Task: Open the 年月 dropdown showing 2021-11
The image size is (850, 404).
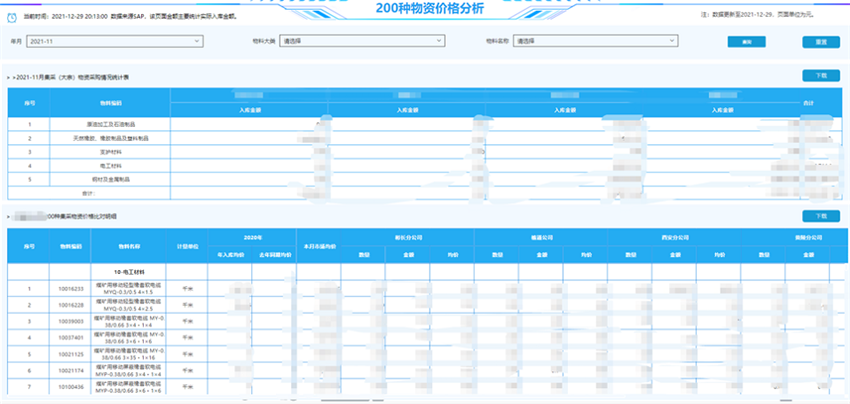Action: (x=113, y=42)
